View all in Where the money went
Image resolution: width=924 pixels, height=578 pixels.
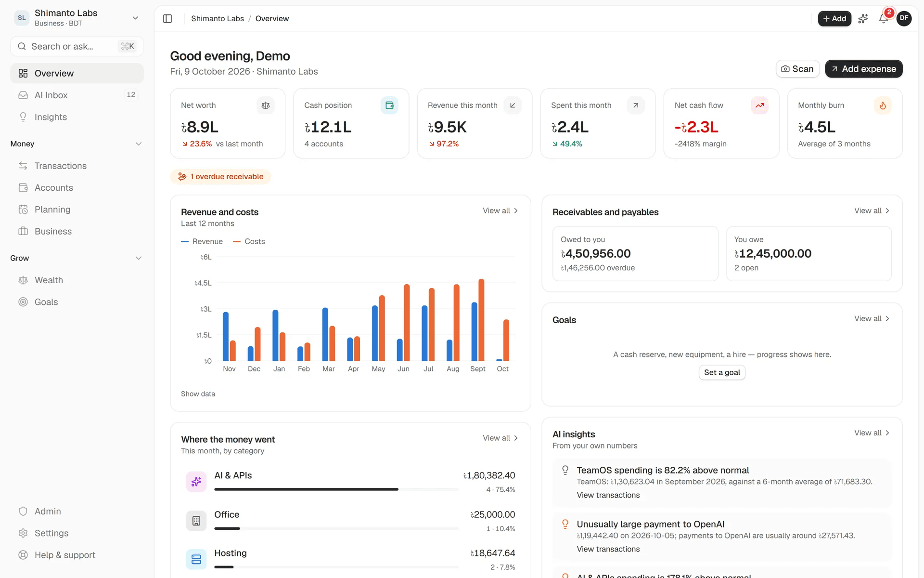(x=500, y=438)
